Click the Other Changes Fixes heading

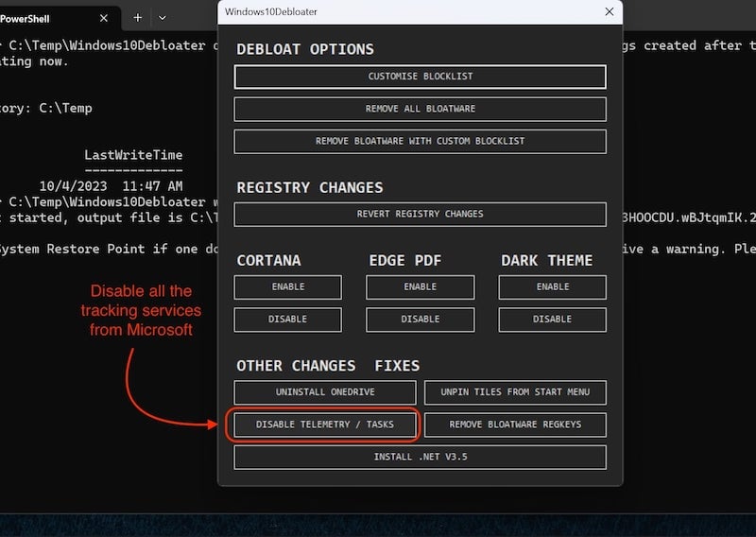(x=328, y=366)
